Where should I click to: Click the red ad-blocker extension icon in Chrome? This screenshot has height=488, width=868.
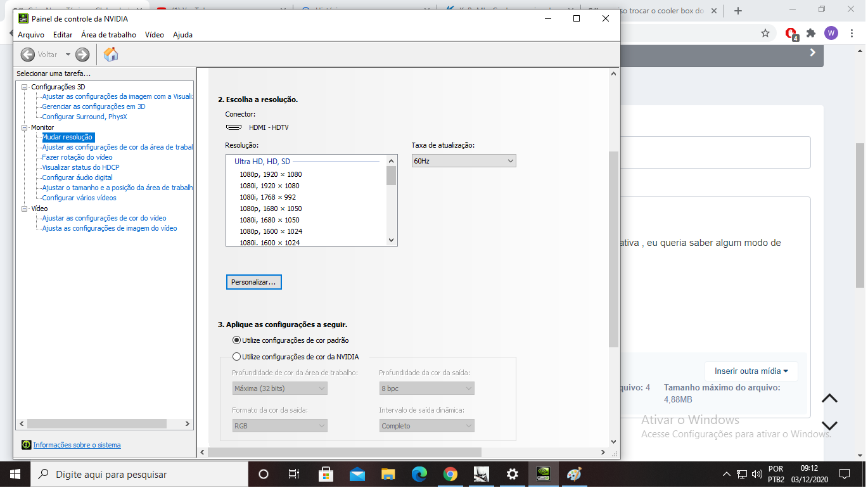791,34
